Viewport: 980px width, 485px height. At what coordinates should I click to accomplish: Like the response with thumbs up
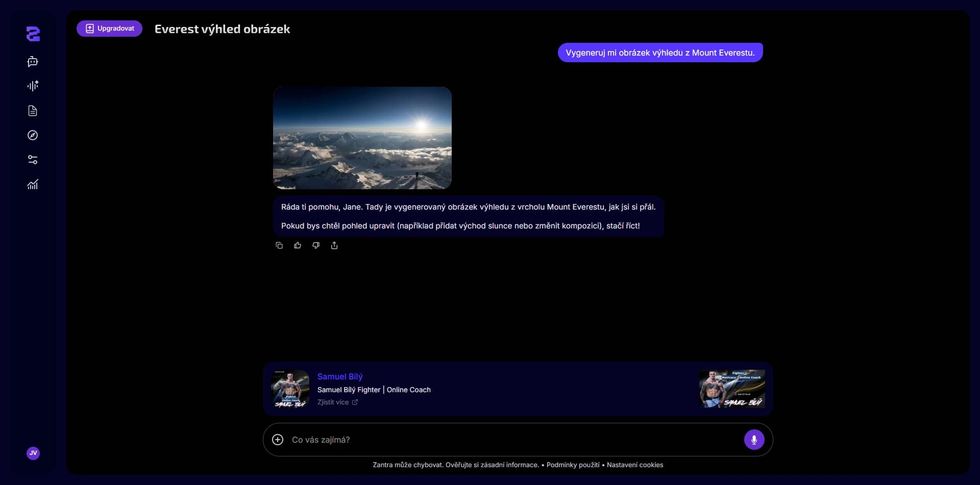click(x=298, y=245)
